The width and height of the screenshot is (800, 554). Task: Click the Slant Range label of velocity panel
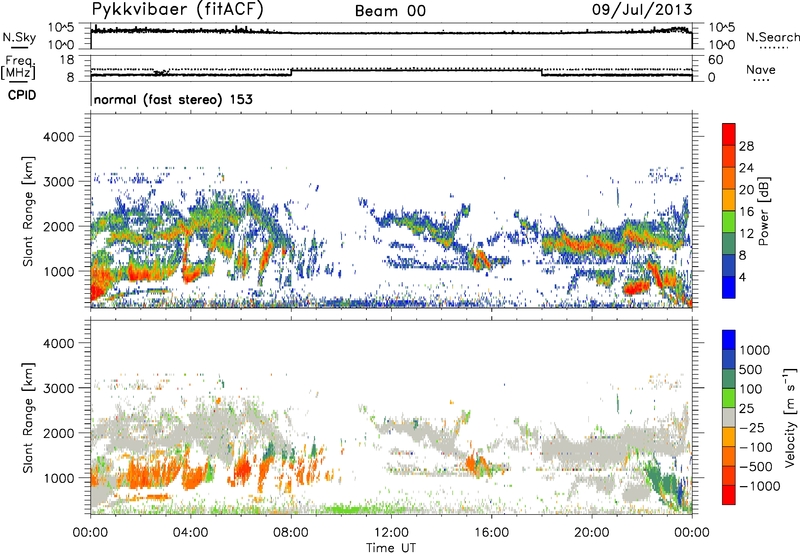(28, 417)
